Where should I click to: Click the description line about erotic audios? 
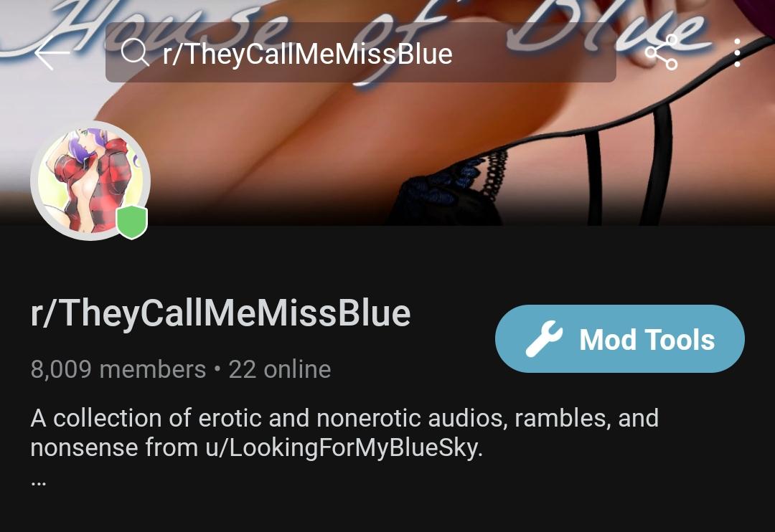[x=344, y=419]
